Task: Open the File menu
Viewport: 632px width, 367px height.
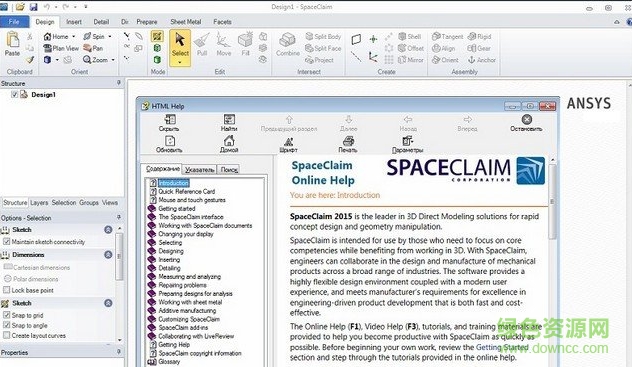Action: click(14, 22)
